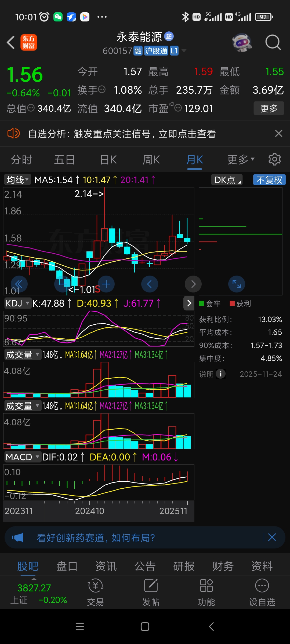Tap the 更多 button in quote panel
This screenshot has height=644, width=290.
tap(269, 108)
